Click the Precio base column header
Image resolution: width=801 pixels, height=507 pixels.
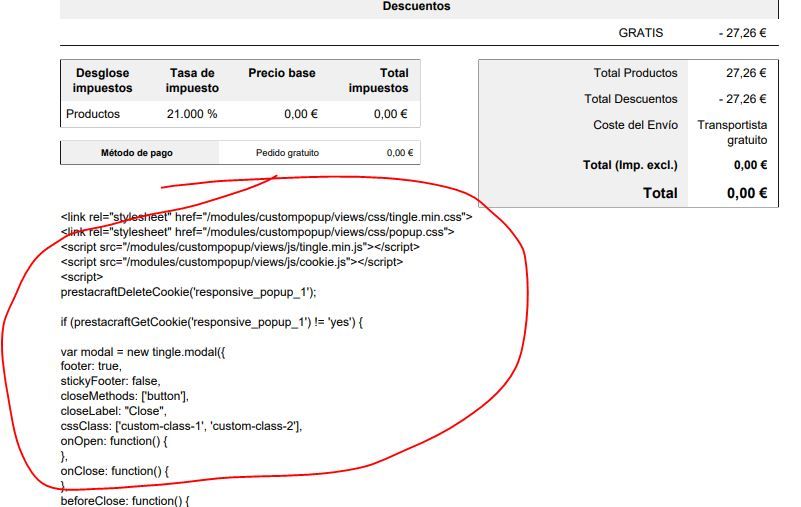pos(282,73)
